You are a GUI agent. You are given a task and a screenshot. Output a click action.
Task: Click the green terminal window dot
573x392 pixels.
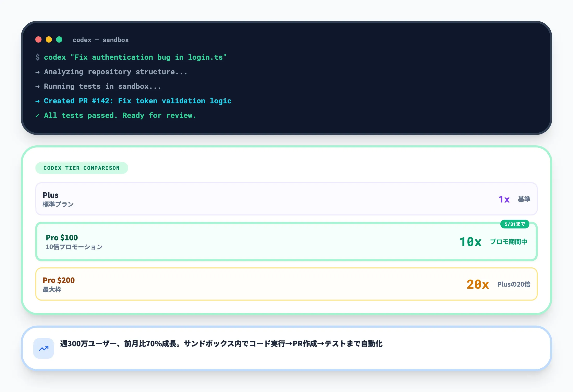point(59,39)
